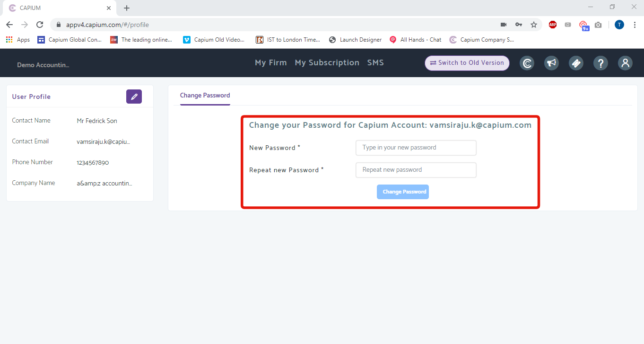This screenshot has width=644, height=344.
Task: Click the Repeat new Password * field label
Action: coord(287,170)
